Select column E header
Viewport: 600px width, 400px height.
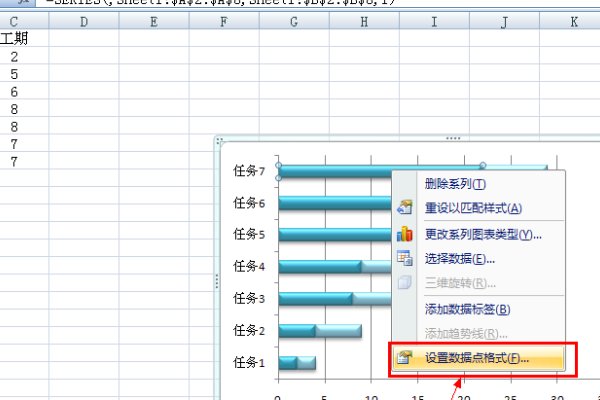[x=154, y=21]
